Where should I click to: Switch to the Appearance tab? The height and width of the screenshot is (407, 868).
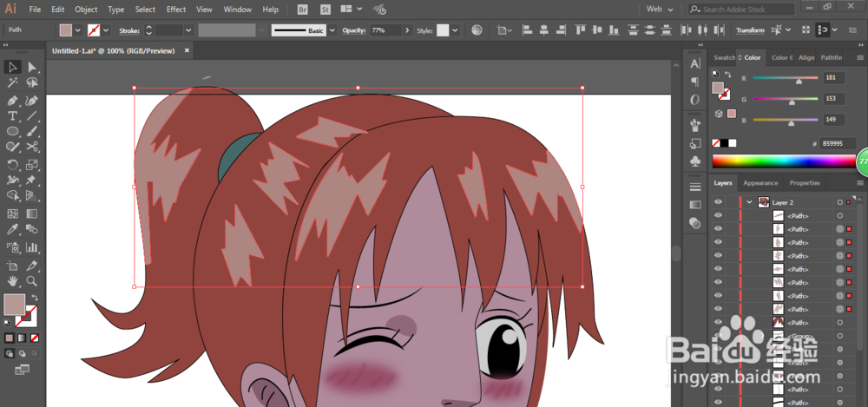click(760, 183)
